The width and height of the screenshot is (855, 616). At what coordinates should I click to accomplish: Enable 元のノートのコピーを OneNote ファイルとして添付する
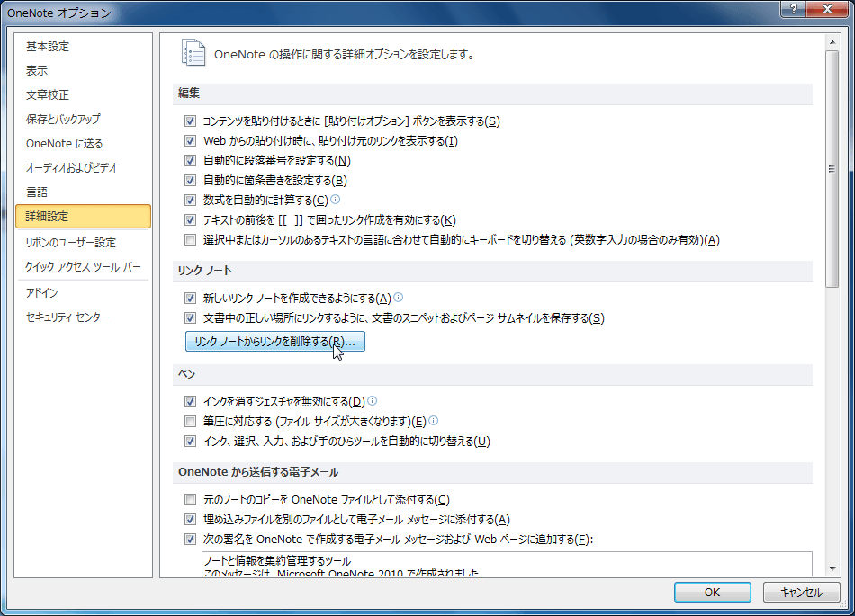pyautogui.click(x=190, y=499)
